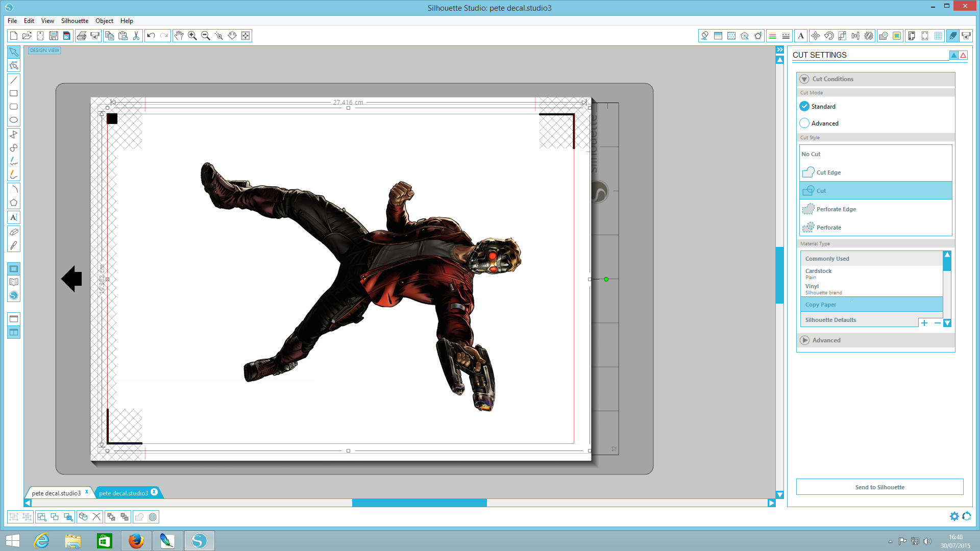Remove material type with minus button
This screenshot has height=551, width=980.
tap(937, 323)
